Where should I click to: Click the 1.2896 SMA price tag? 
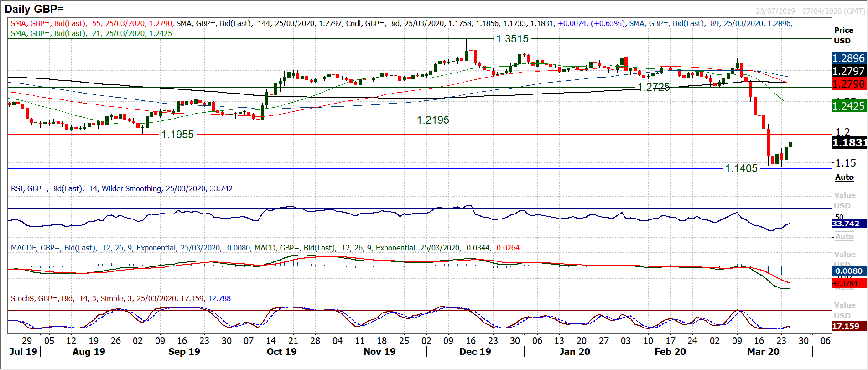click(848, 58)
